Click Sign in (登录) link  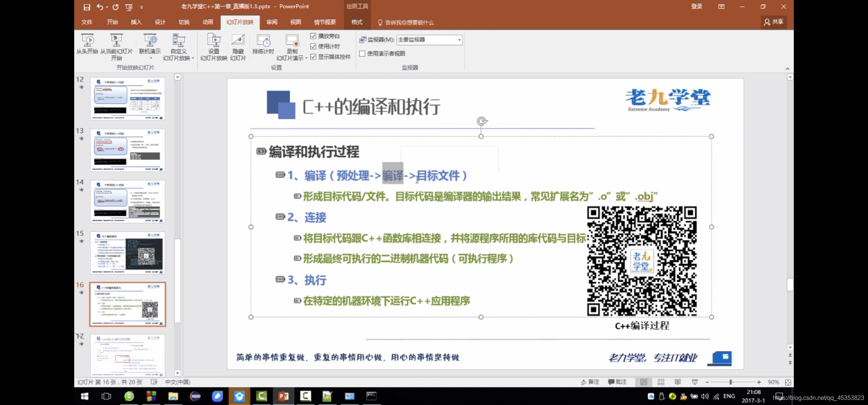click(x=697, y=6)
